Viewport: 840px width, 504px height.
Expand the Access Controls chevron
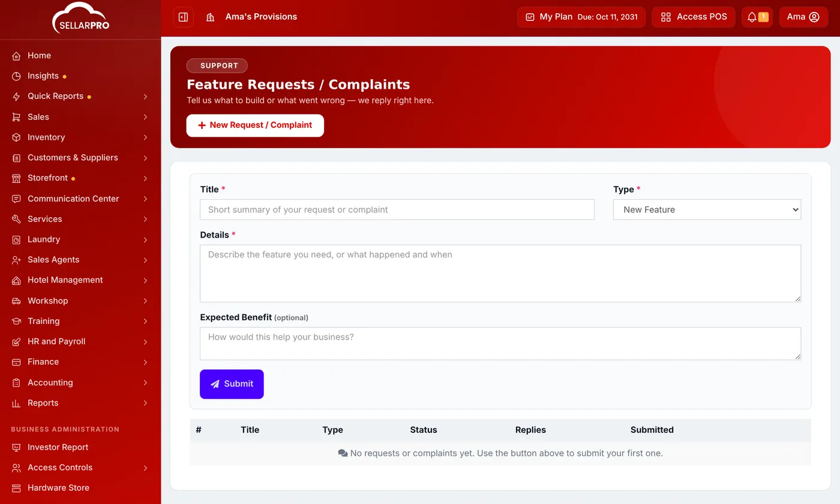coord(145,467)
